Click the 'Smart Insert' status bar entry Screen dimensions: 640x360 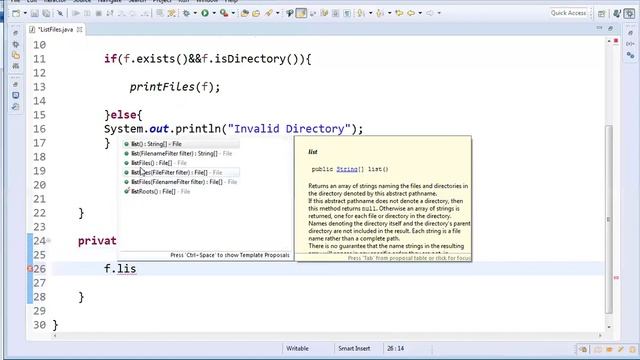click(x=354, y=349)
